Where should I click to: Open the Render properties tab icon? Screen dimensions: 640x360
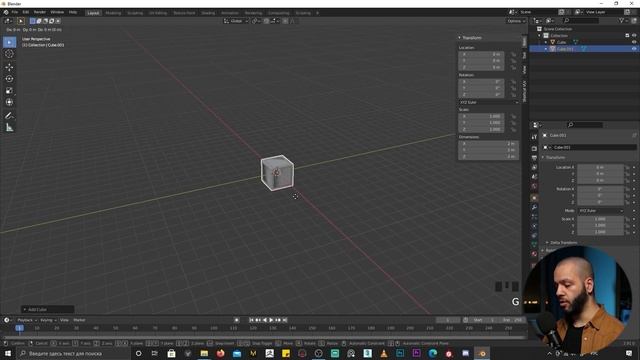(x=534, y=149)
